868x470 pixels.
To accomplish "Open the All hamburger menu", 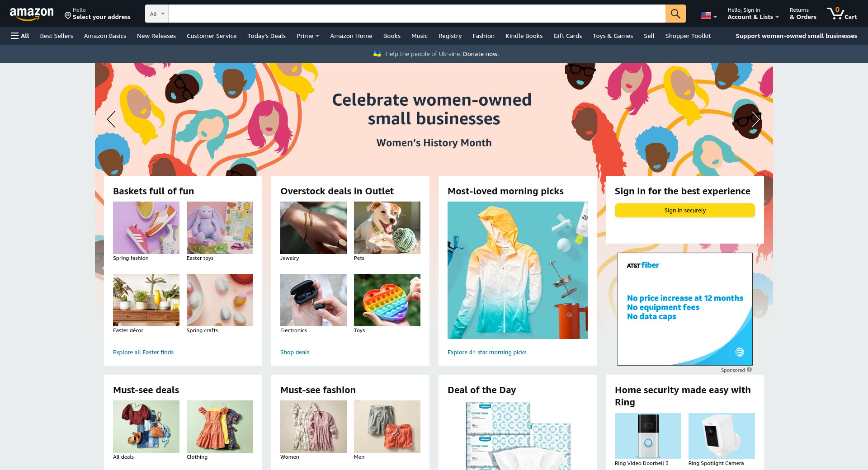I will [x=20, y=36].
